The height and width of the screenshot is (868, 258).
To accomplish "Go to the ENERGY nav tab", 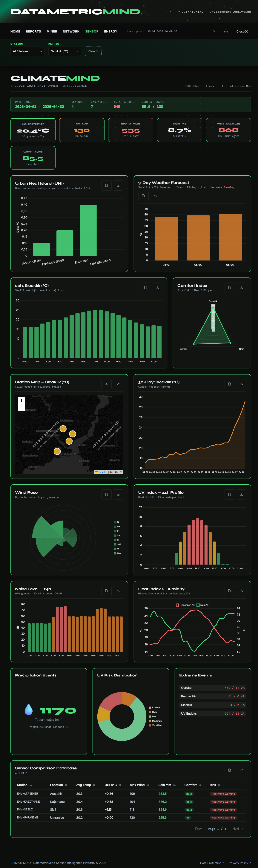I will tap(111, 31).
